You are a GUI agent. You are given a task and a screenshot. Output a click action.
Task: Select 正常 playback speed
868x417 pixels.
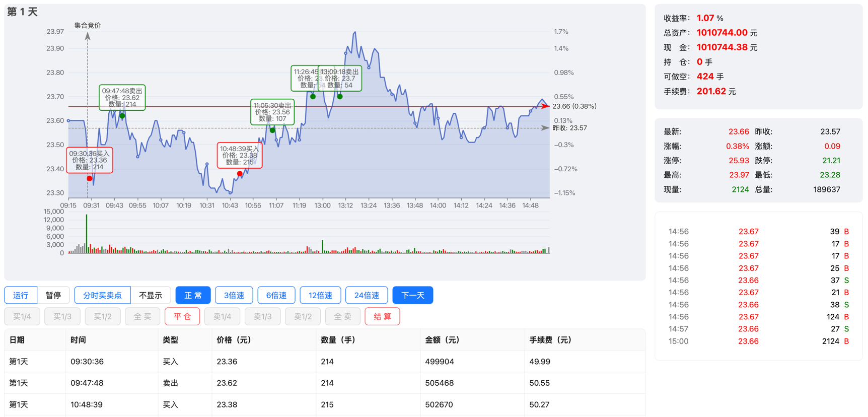[x=193, y=295]
